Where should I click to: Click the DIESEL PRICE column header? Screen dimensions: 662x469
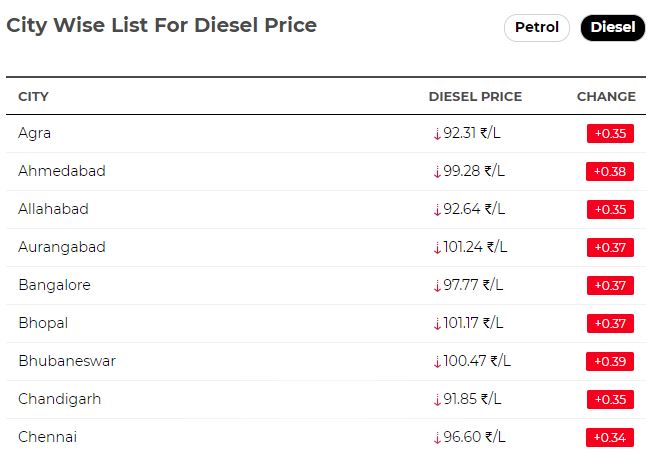pyautogui.click(x=475, y=97)
